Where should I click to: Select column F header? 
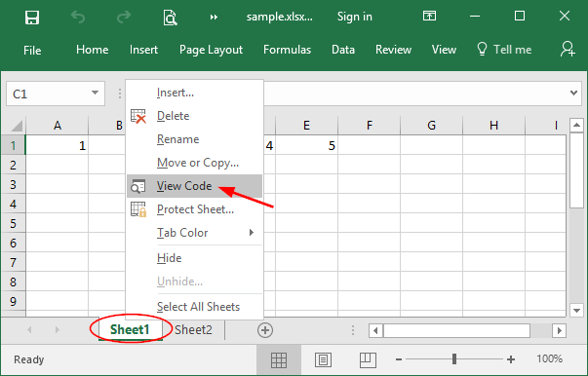369,126
